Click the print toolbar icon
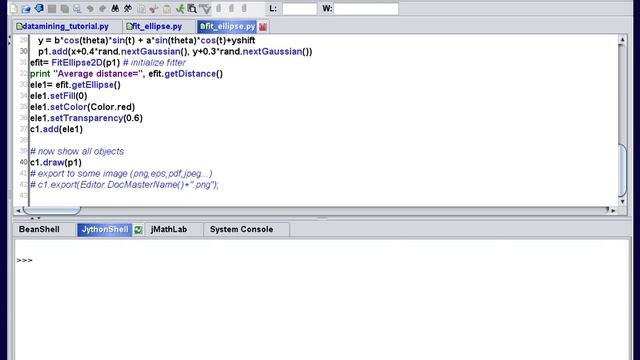Screen dimensions: 640x360 click(77, 8)
